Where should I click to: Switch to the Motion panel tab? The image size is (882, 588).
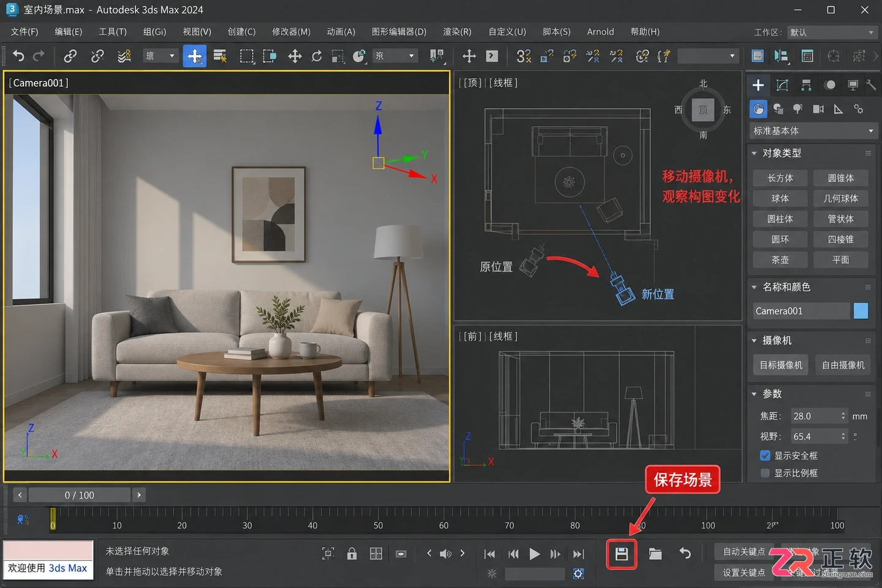(829, 85)
